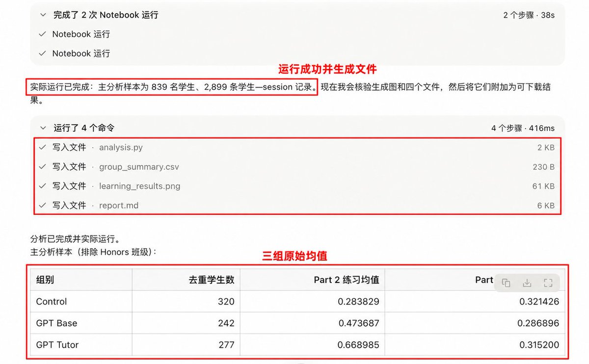589x364 pixels.
Task: Open the results table in fullscreen view
Action: point(548,283)
